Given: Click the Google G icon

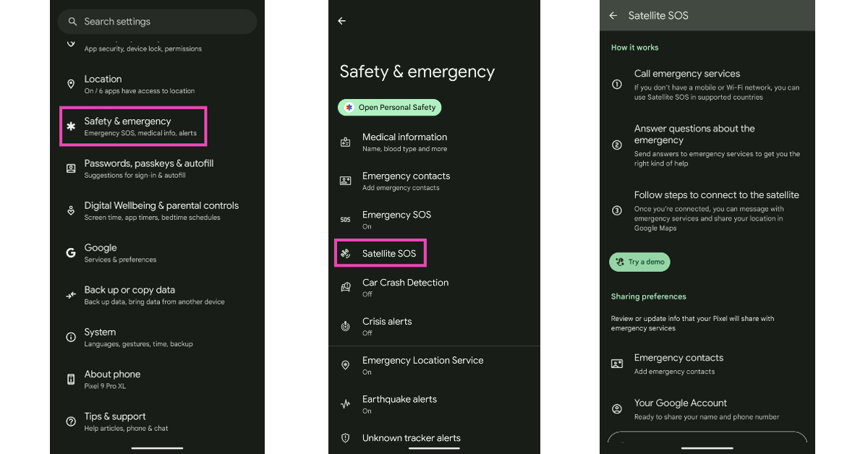Looking at the screenshot, I should (x=71, y=253).
